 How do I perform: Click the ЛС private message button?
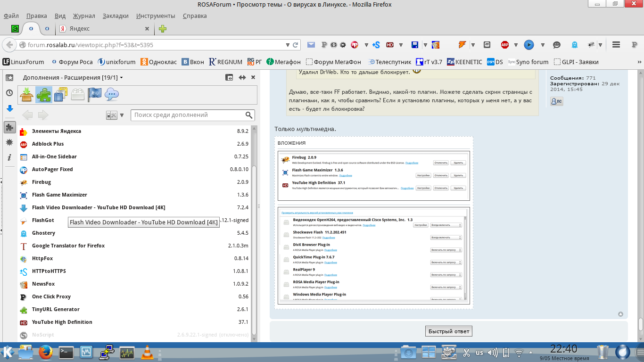[x=557, y=101]
